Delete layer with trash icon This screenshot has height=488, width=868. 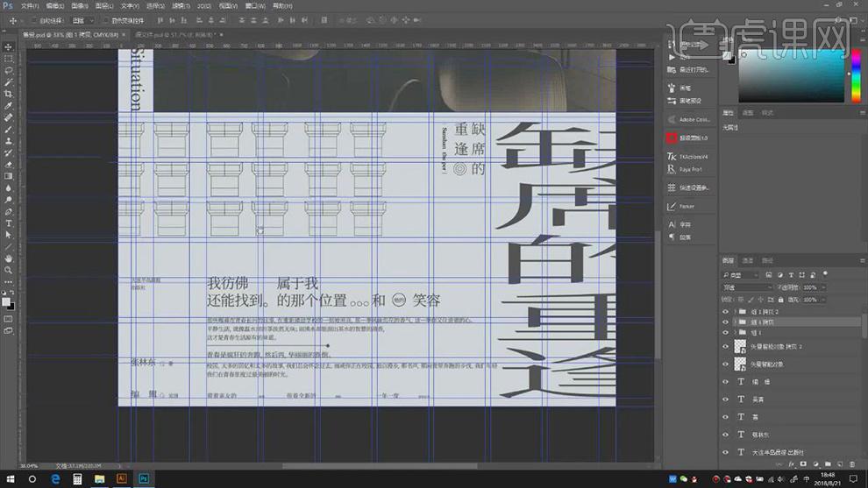tap(852, 464)
